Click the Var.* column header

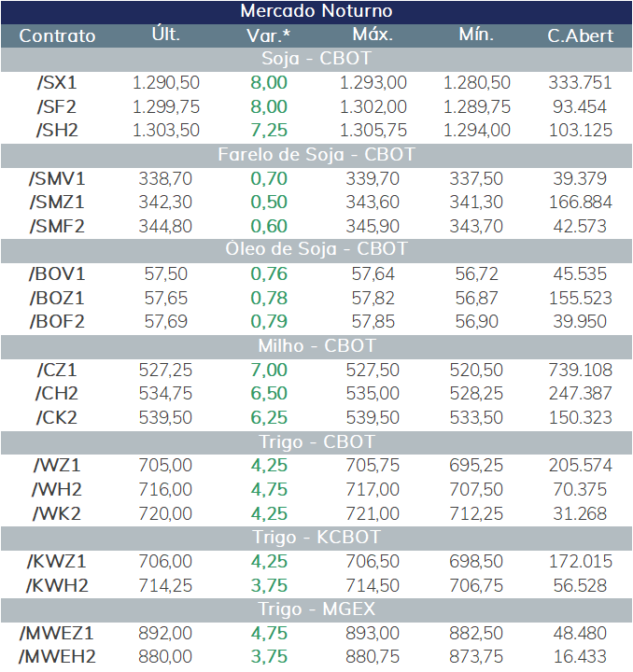coord(268,35)
